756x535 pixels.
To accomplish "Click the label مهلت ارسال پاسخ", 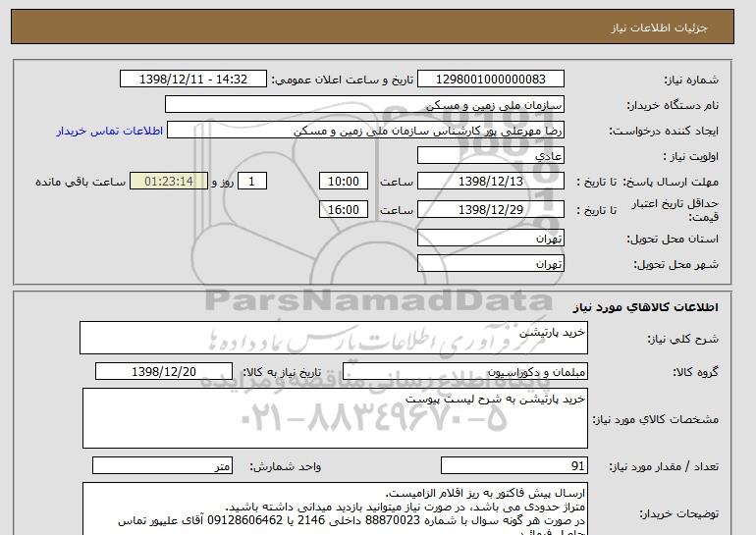I will [671, 182].
